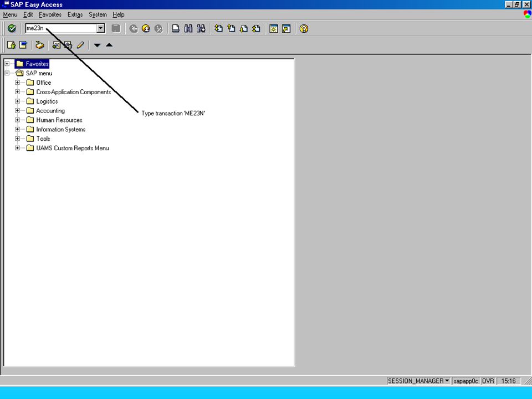Open the SESSION_MANAGER status bar dropdown
The image size is (532, 399).
[447, 381]
